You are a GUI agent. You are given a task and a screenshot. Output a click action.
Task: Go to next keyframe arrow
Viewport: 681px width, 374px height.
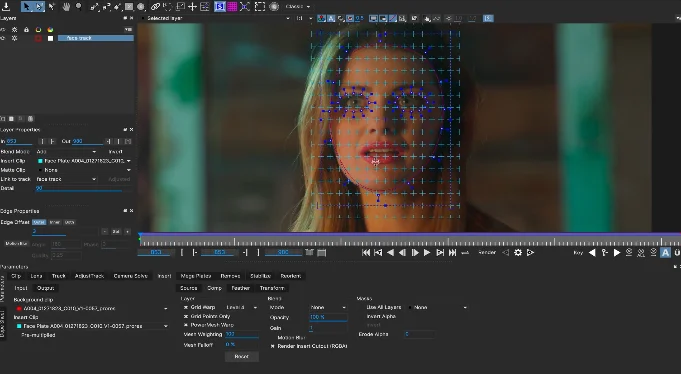coord(616,252)
